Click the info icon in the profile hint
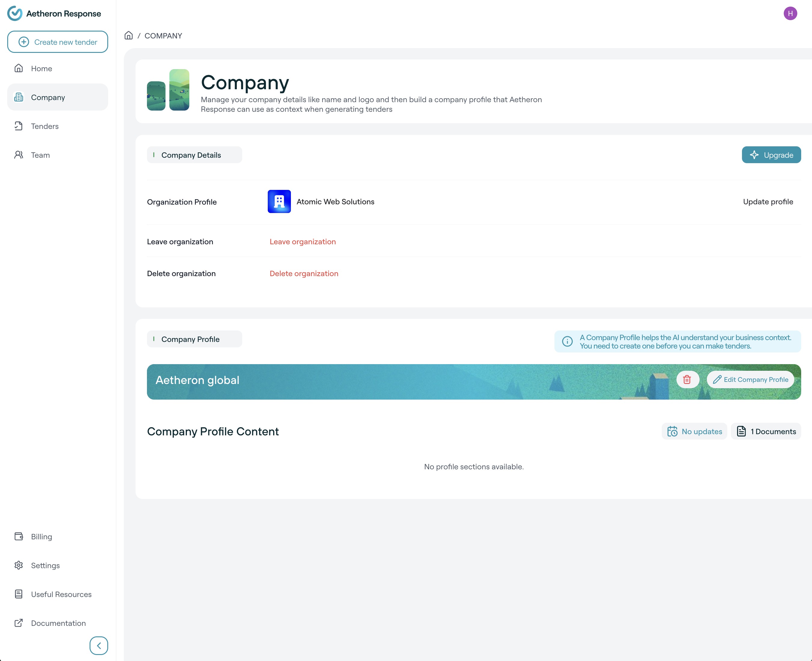The image size is (812, 661). click(x=567, y=342)
